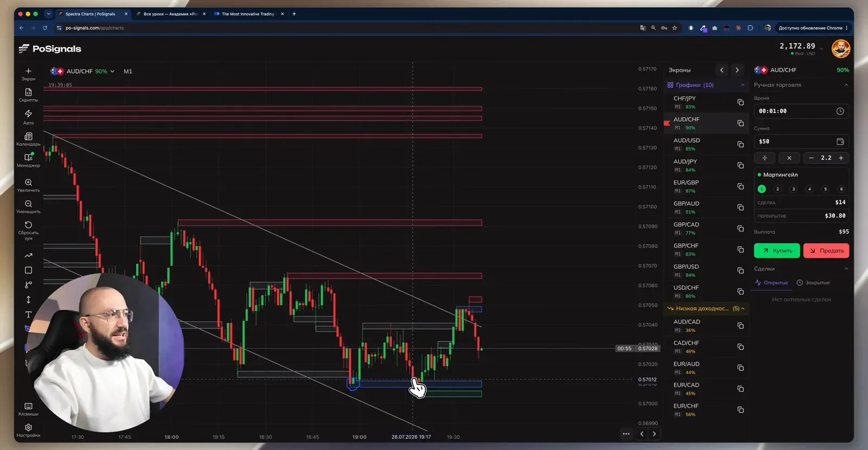Click the Сумма $50 input field
Image resolution: width=868 pixels, height=450 pixels.
[801, 142]
